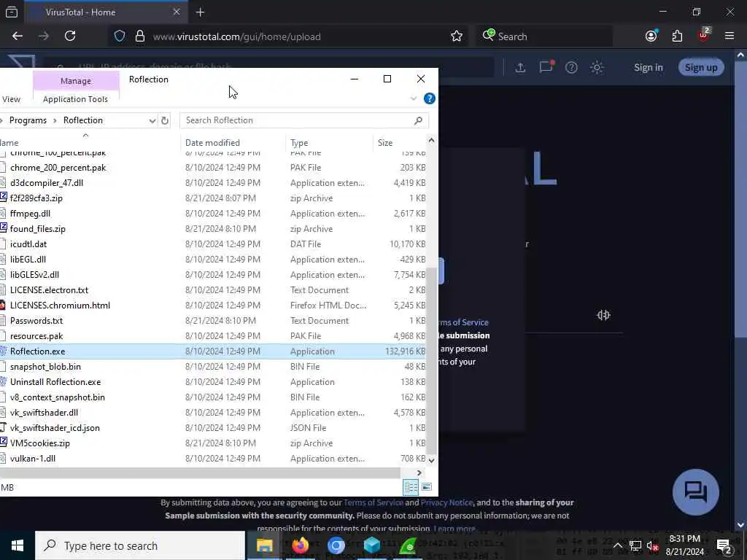
Task: Open File Explorer from taskbar
Action: point(264,545)
